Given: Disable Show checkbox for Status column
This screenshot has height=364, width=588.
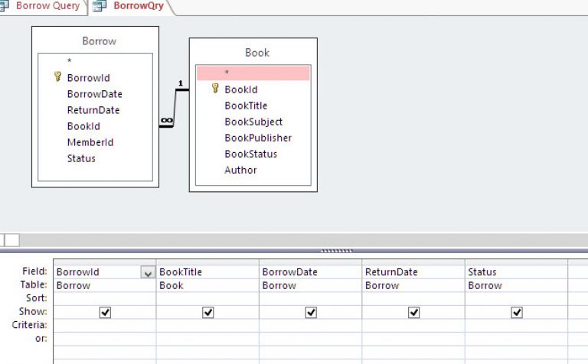Looking at the screenshot, I should click(x=517, y=312).
